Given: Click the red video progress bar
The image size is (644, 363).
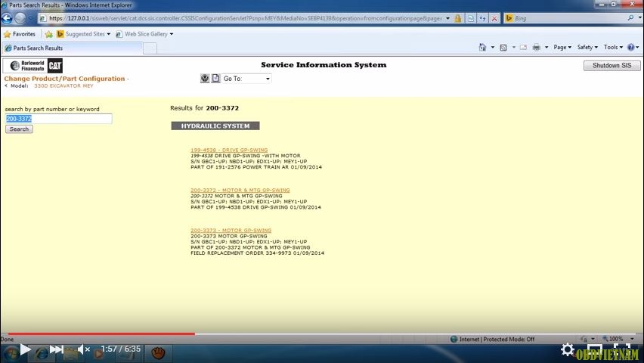Looking at the screenshot, I should point(97,334).
